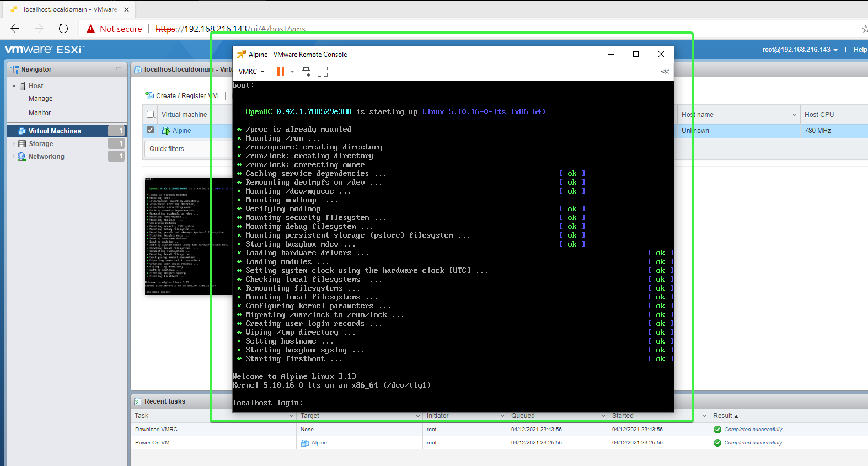Open a new browser tab
The image size is (868, 466).
(144, 9)
